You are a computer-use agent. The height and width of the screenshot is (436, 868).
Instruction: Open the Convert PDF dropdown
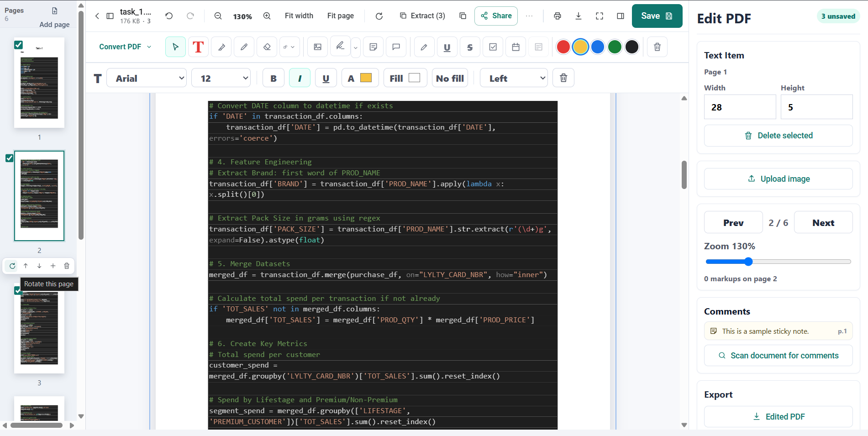[x=125, y=47]
